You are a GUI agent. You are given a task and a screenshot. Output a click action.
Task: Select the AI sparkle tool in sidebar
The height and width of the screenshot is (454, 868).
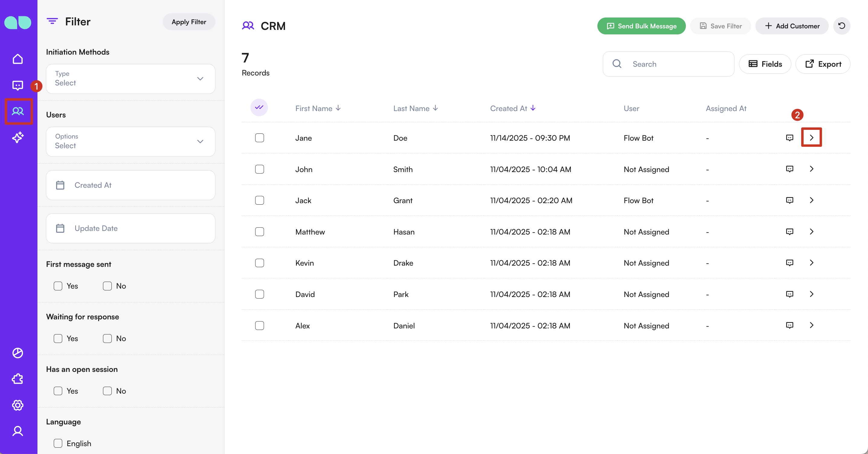point(18,137)
